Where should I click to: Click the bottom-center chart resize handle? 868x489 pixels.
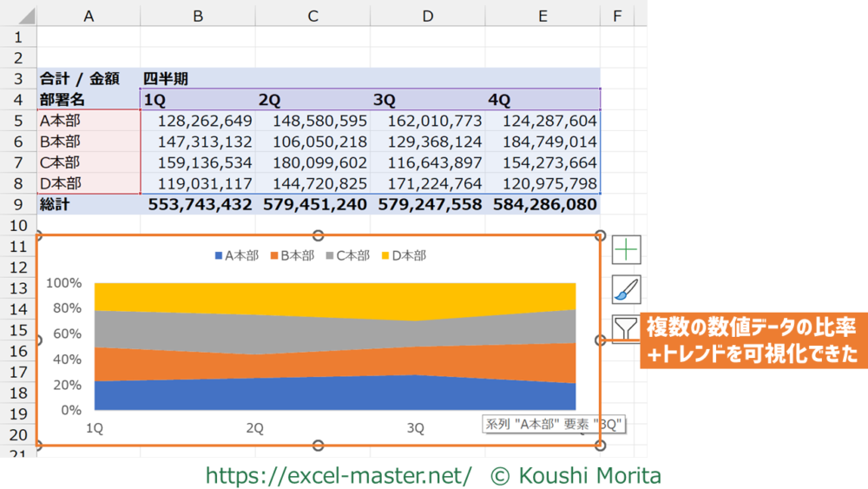pyautogui.click(x=318, y=446)
